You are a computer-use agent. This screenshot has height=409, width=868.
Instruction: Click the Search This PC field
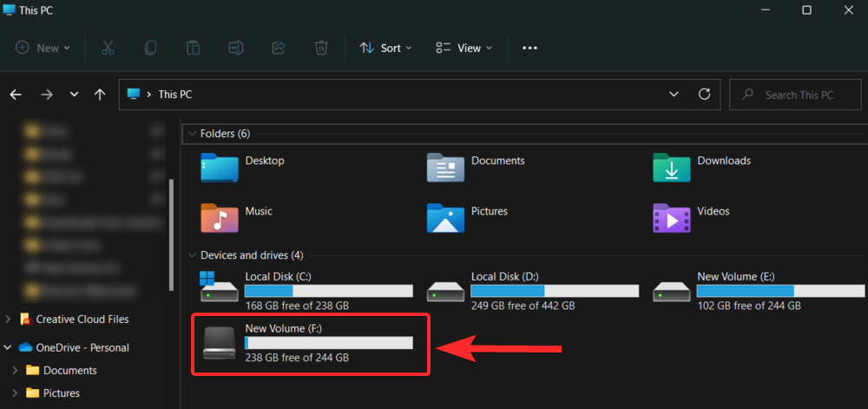tap(795, 95)
